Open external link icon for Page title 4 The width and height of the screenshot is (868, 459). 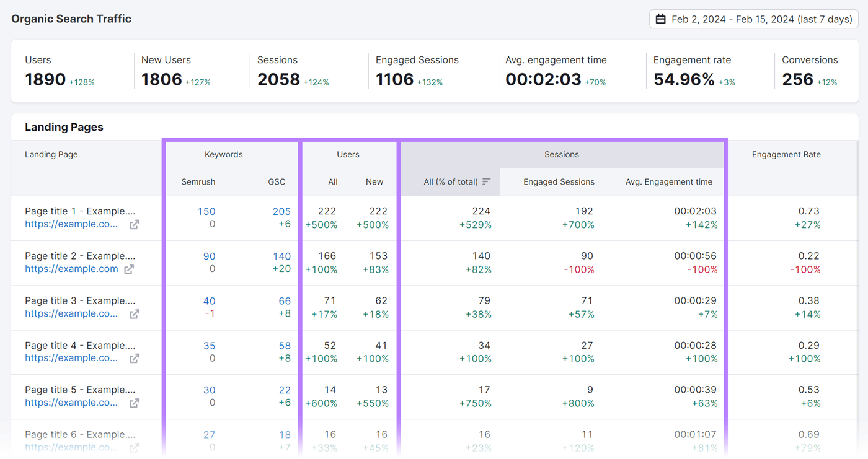click(x=135, y=359)
